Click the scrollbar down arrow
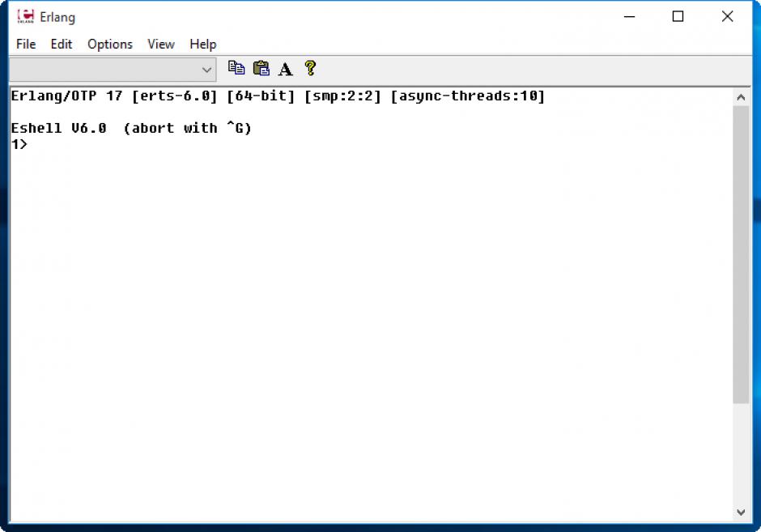761x532 pixels. 741,512
